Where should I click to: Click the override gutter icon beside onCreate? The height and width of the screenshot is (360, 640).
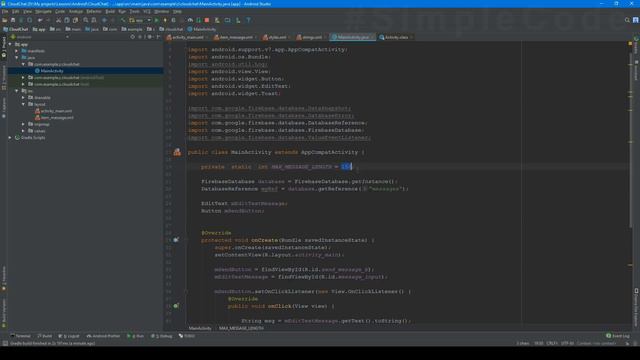(176, 240)
